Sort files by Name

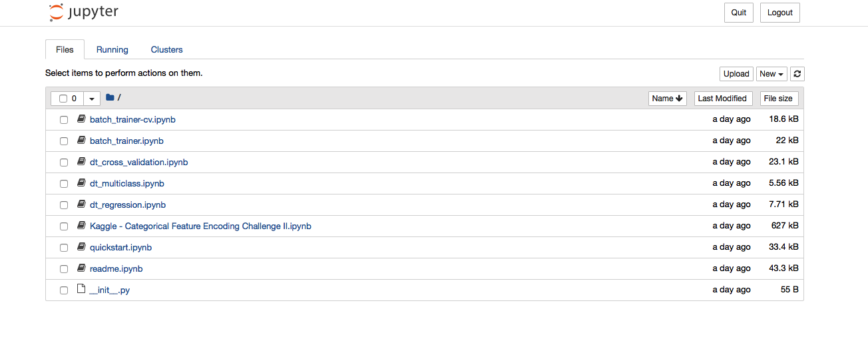tap(667, 99)
